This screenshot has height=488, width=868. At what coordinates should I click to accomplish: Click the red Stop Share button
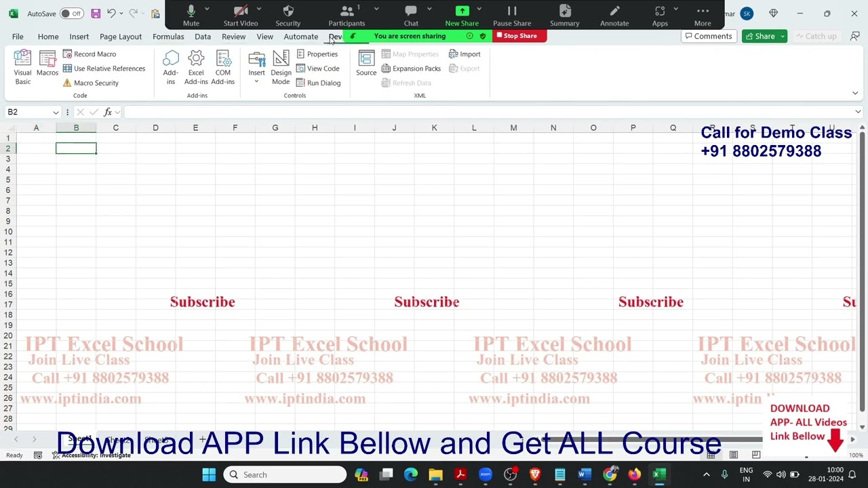(519, 36)
